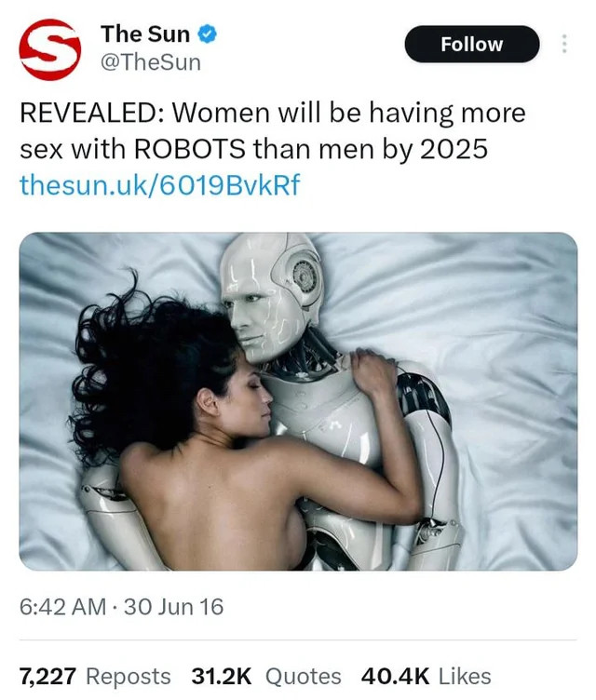Click the Reposts label
Image resolution: width=596 pixels, height=700 pixels.
129,676
